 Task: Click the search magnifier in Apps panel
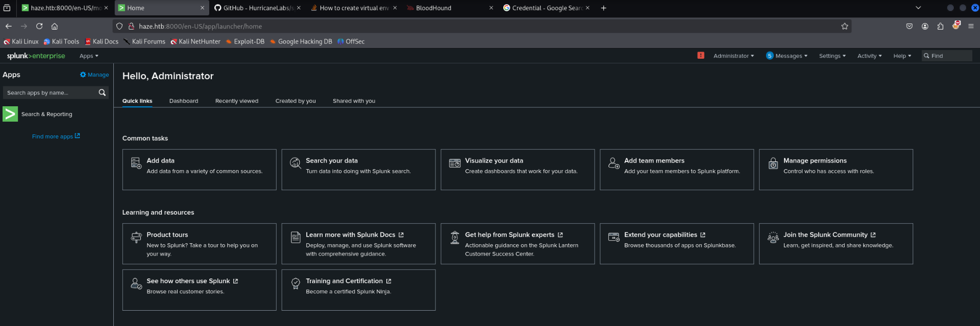coord(102,92)
